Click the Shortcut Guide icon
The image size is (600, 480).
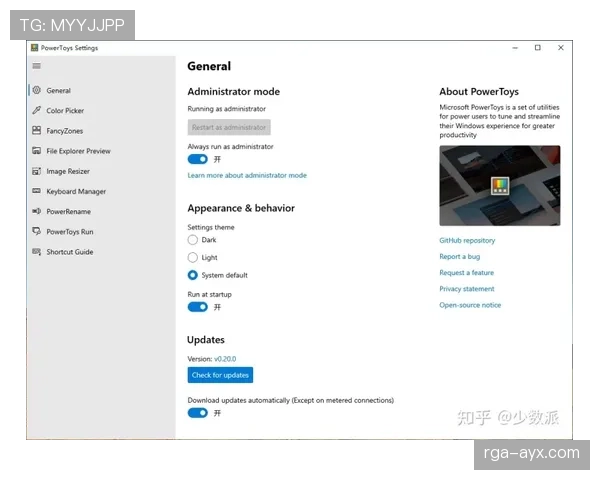[37, 252]
